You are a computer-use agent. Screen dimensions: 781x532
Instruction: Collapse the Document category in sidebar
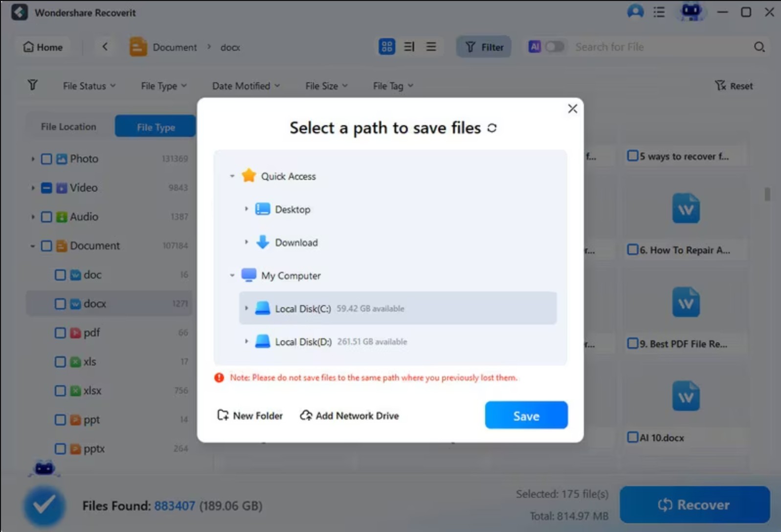33,245
